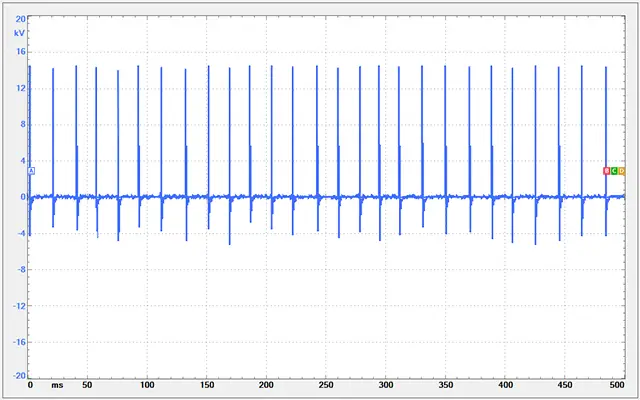Click the 0 value on time axis

tap(29, 385)
